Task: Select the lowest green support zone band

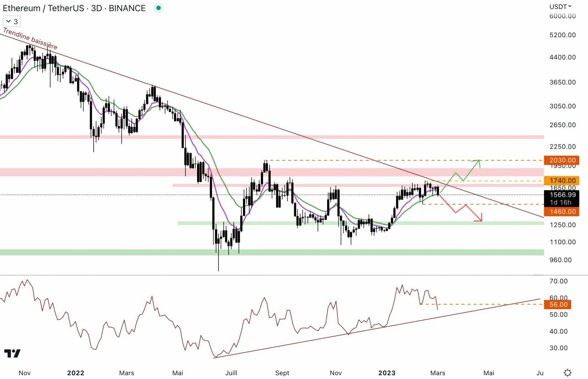Action: point(272,252)
